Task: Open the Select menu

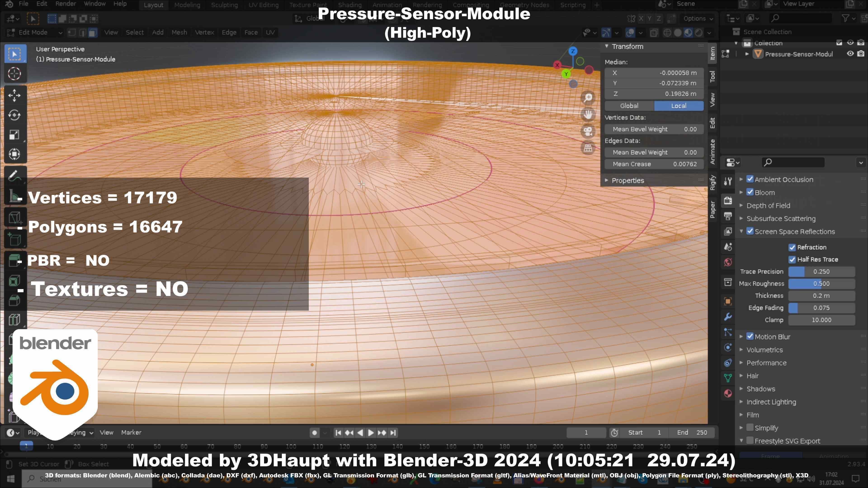Action: [x=134, y=33]
